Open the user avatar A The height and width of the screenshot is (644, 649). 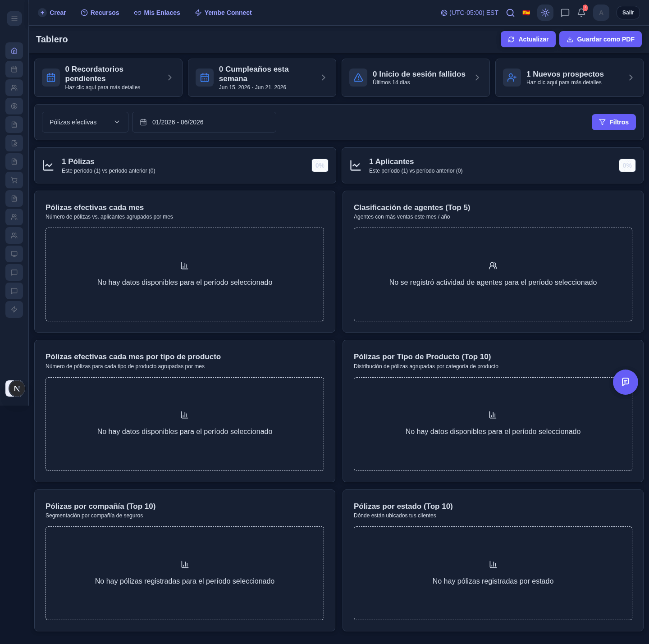601,13
